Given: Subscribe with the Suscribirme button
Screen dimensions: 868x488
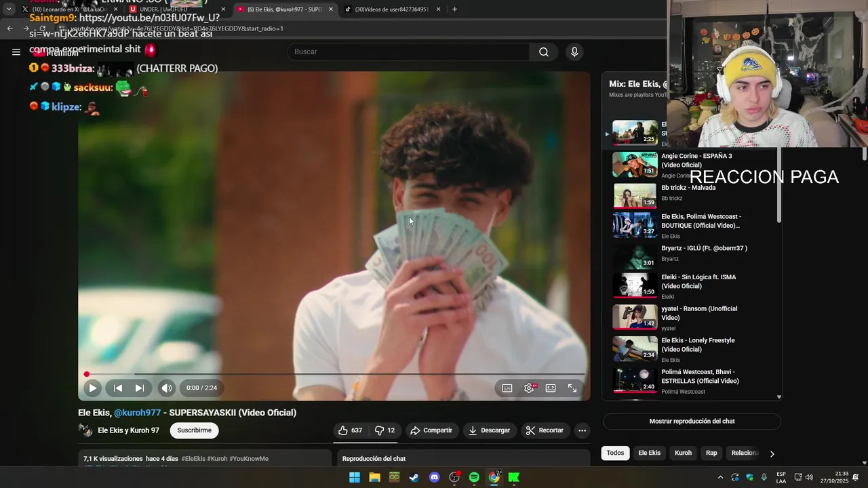Looking at the screenshot, I should point(194,430).
